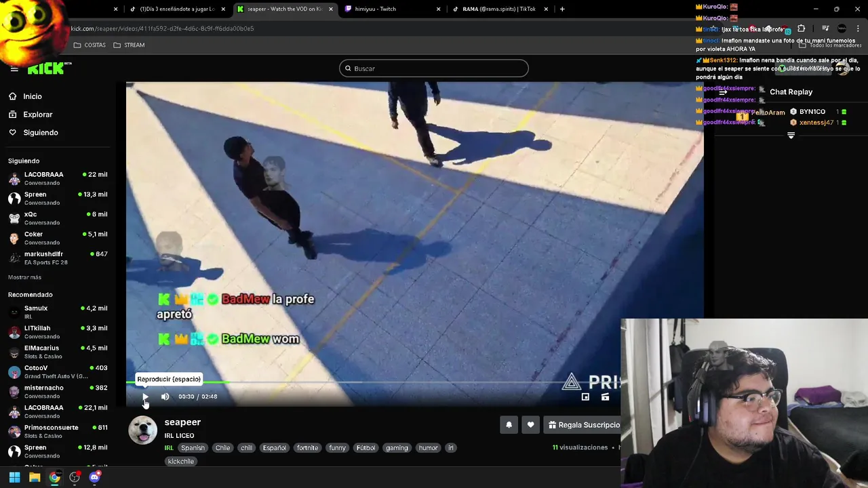
Task: Select the Spanish tag
Action: (x=193, y=448)
